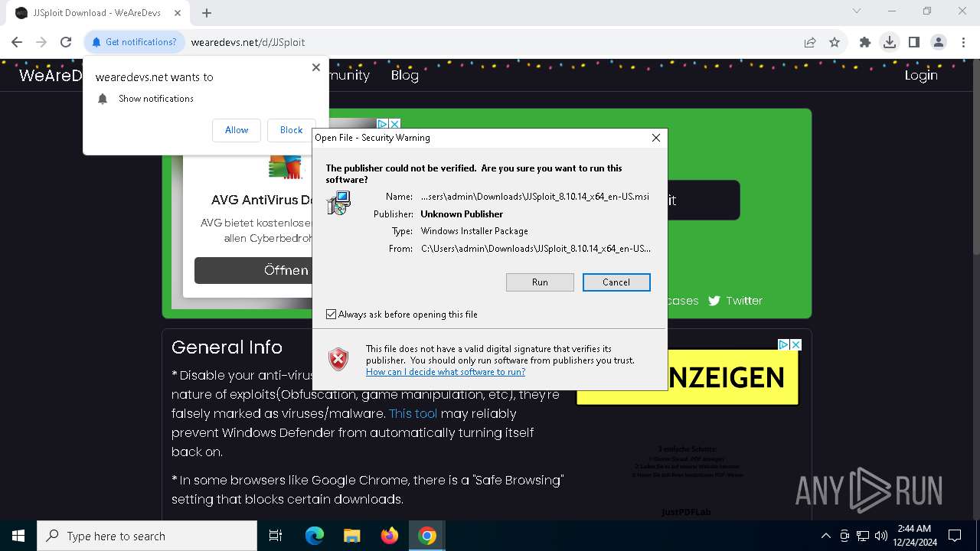Dismiss the notification permission popup

316,67
